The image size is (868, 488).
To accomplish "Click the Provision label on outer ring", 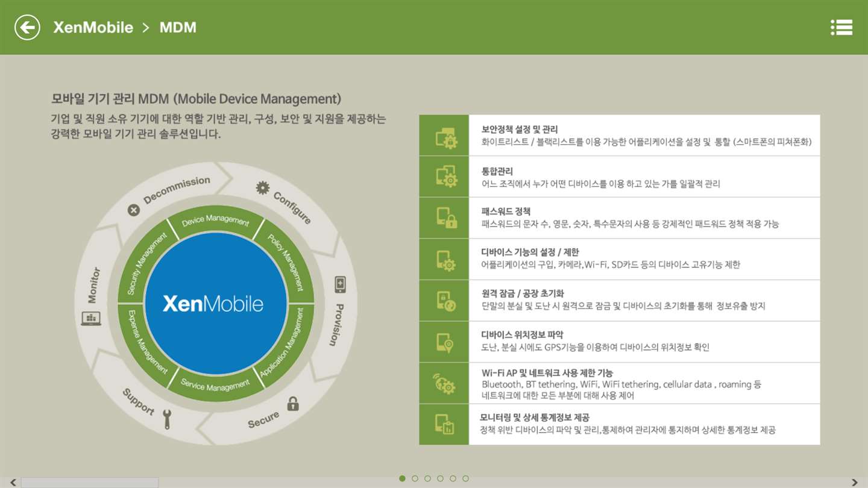I will (x=336, y=325).
